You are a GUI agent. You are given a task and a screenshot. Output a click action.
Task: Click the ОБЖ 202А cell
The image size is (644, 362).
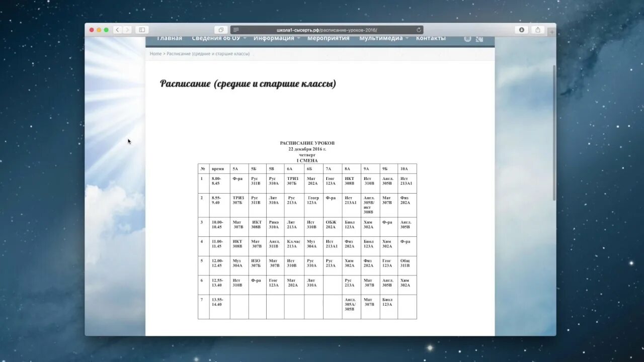click(x=333, y=227)
